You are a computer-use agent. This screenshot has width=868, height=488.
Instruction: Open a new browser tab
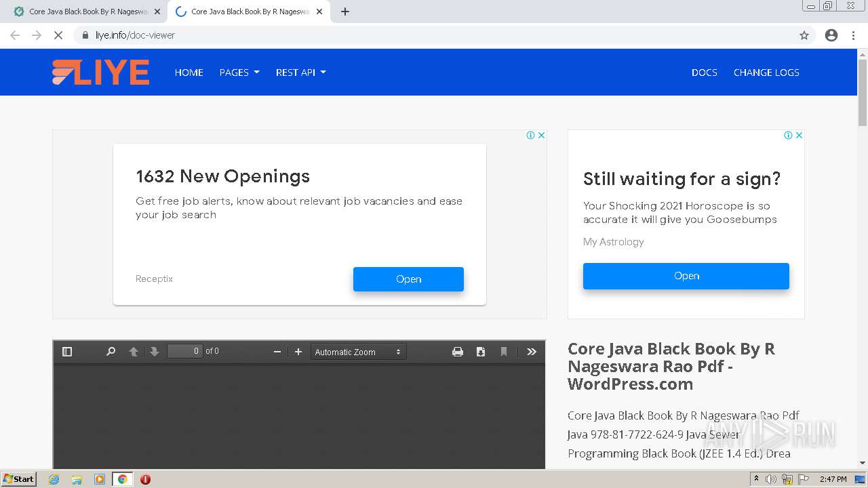pyautogui.click(x=345, y=12)
